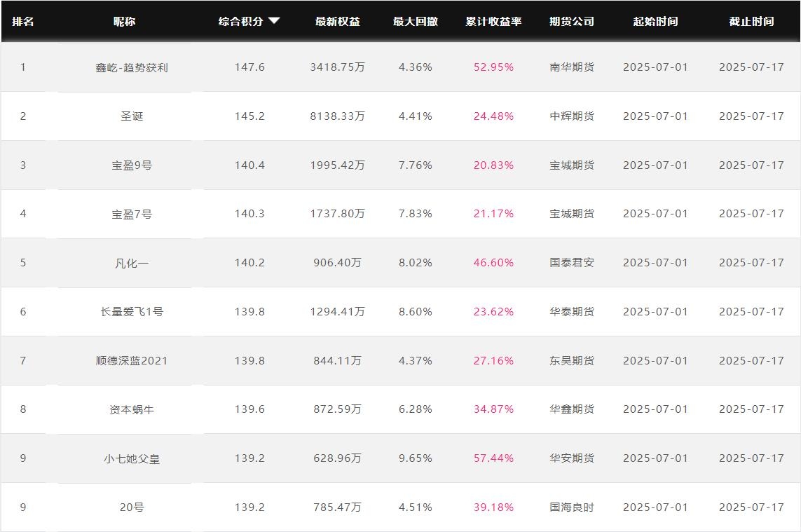
Task: Select equity value 844.11万
Action: tap(338, 361)
